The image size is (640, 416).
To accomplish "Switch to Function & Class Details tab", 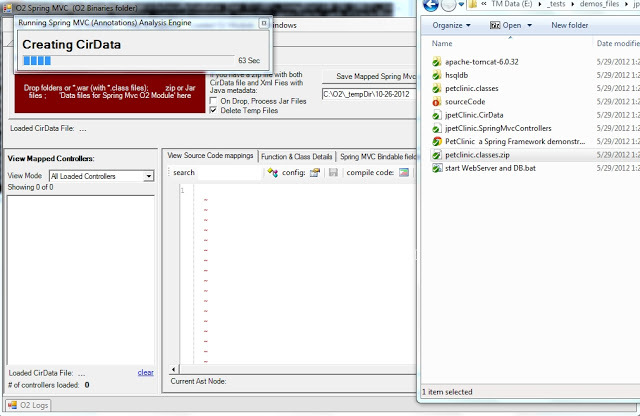I will click(296, 157).
